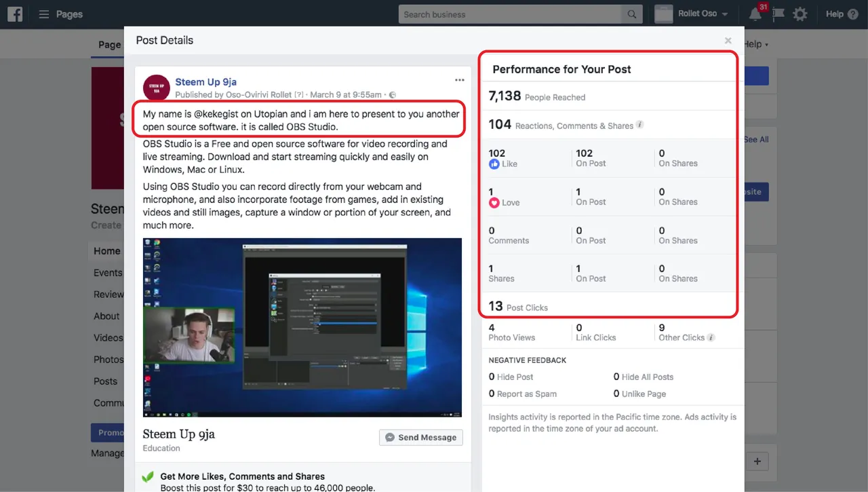Click the 0 Hide All Posts entry
Screen dimensions: 868x492
[x=644, y=377]
